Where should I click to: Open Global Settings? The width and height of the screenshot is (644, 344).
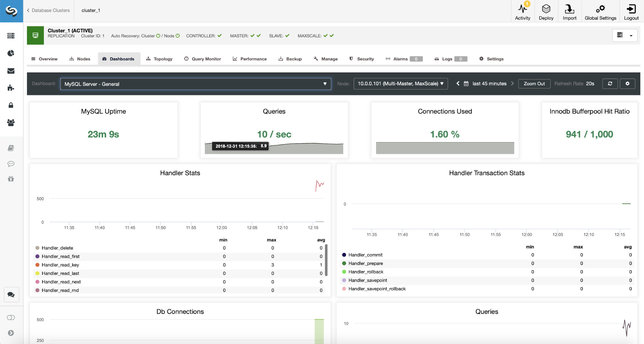point(600,10)
